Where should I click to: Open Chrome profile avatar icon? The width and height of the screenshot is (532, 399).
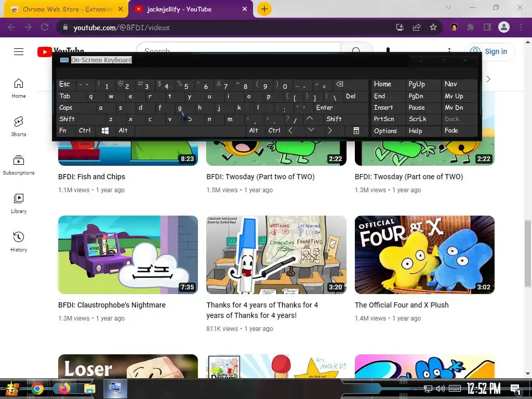click(x=504, y=27)
